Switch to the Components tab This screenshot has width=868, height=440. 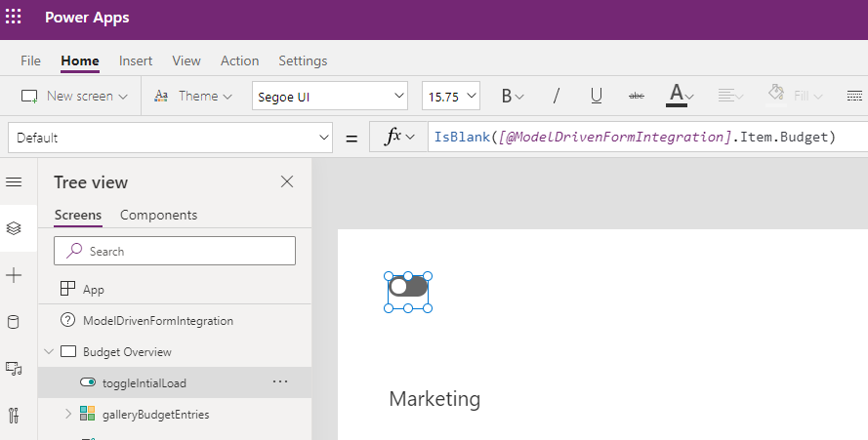158,216
